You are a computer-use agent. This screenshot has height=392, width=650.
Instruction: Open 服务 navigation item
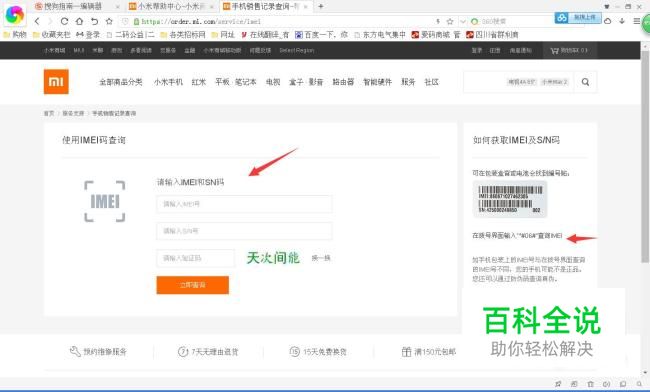(x=408, y=82)
